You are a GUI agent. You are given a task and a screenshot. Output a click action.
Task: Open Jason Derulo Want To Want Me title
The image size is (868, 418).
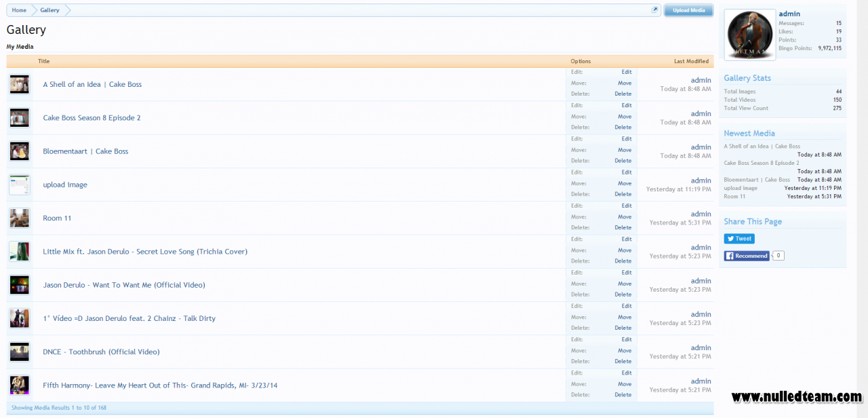[124, 285]
